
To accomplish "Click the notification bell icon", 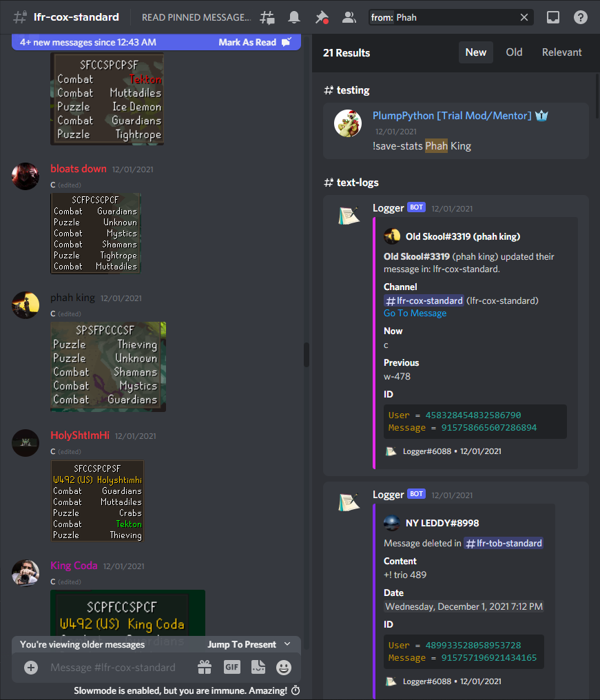I will pyautogui.click(x=293, y=17).
